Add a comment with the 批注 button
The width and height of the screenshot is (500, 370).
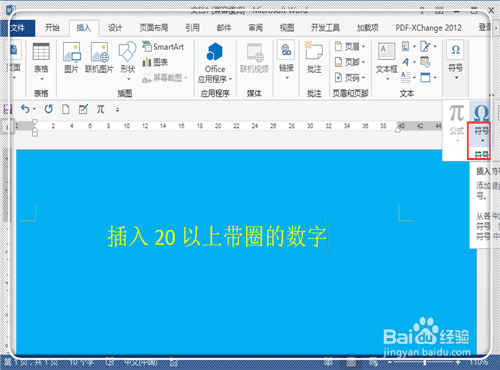(x=314, y=58)
